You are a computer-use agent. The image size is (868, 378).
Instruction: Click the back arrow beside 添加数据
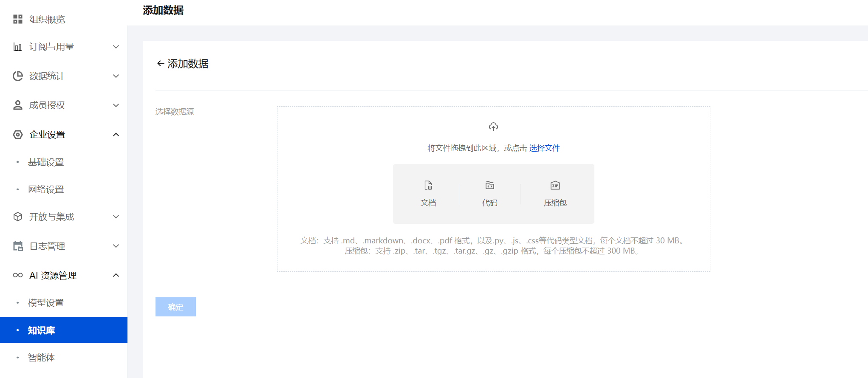click(x=160, y=64)
